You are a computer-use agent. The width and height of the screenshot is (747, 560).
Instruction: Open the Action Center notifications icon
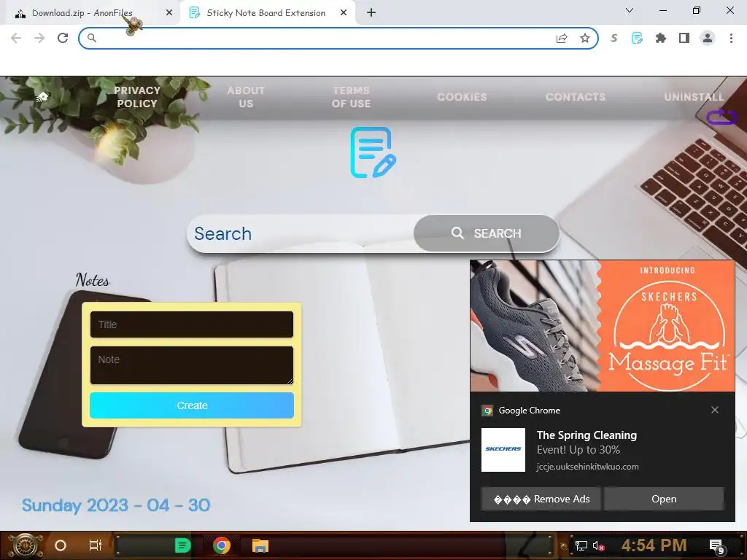(x=717, y=547)
